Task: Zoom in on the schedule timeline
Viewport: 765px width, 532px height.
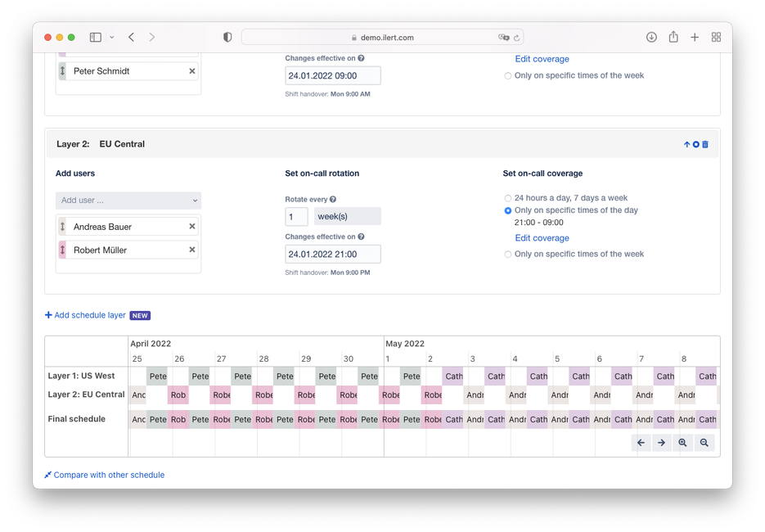Action: [684, 442]
